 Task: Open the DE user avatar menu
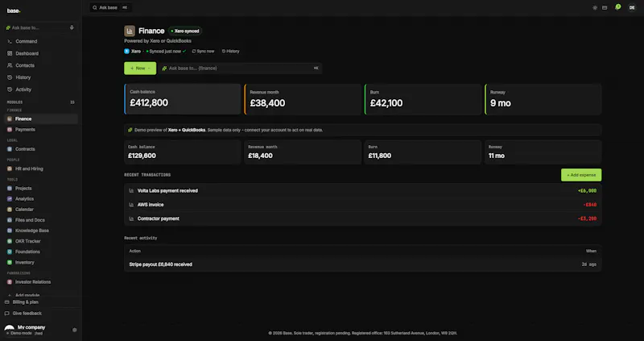point(632,8)
